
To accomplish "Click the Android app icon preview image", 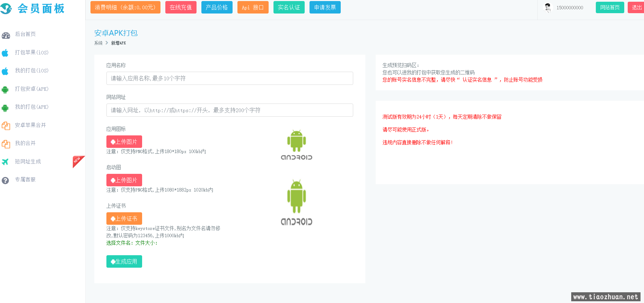I will pos(296,145).
